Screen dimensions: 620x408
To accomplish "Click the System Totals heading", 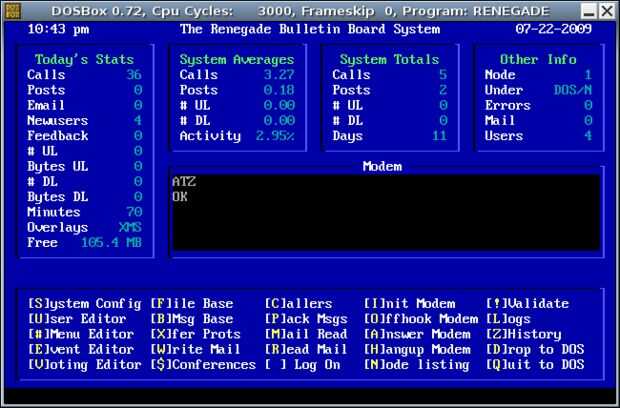I will tap(389, 60).
